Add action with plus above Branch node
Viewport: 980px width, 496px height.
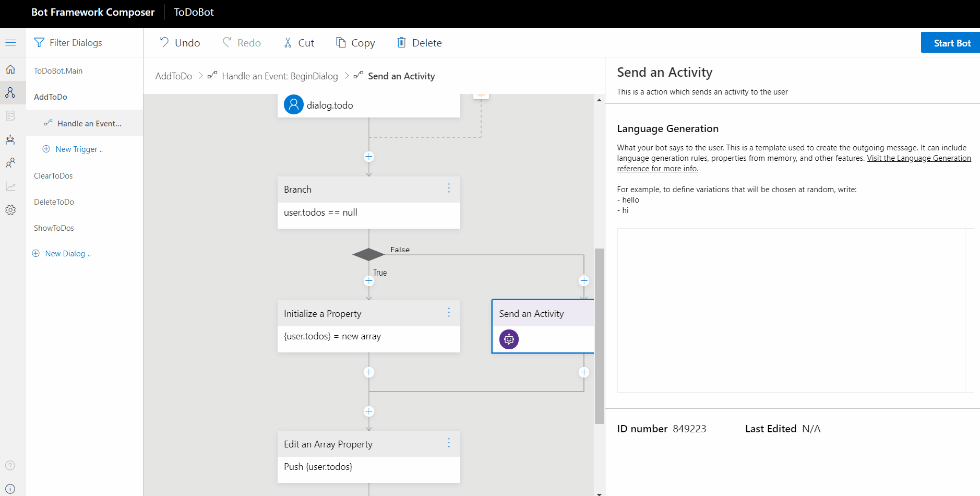pyautogui.click(x=369, y=157)
